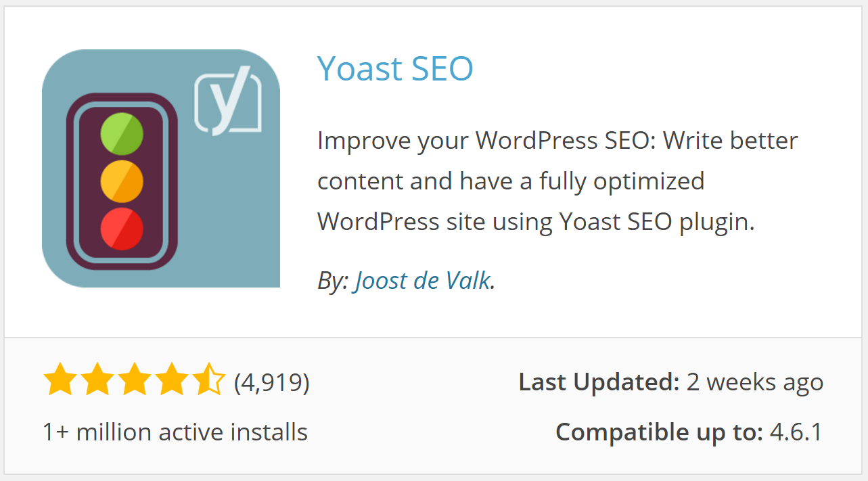This screenshot has height=481, width=868.
Task: Click the third rating star
Action: 135,380
